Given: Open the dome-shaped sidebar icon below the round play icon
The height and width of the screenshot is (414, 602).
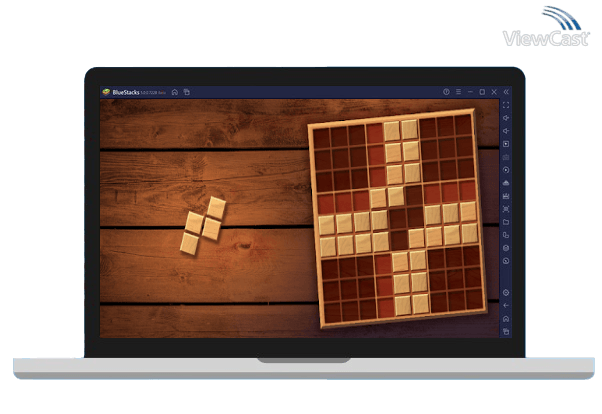Looking at the screenshot, I should point(506,183).
